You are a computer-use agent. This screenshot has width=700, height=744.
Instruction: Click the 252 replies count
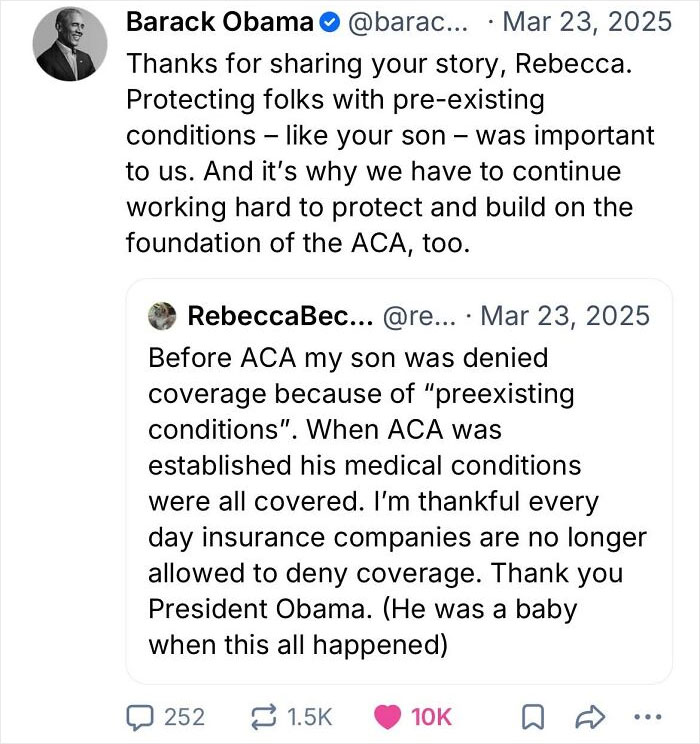point(185,717)
